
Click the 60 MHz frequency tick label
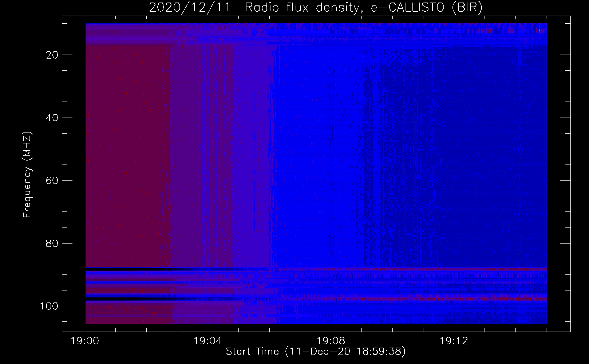pyautogui.click(x=52, y=181)
